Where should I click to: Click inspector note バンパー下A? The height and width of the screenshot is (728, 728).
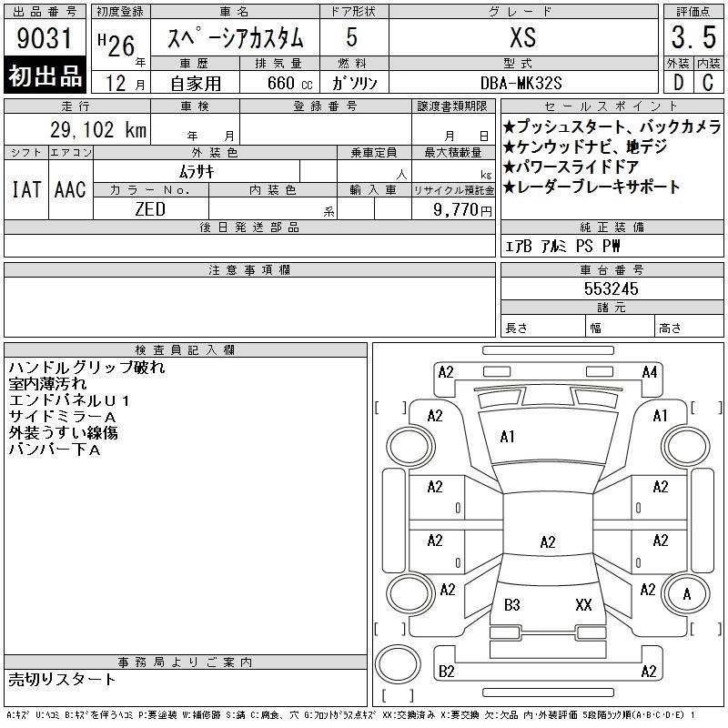(x=55, y=449)
